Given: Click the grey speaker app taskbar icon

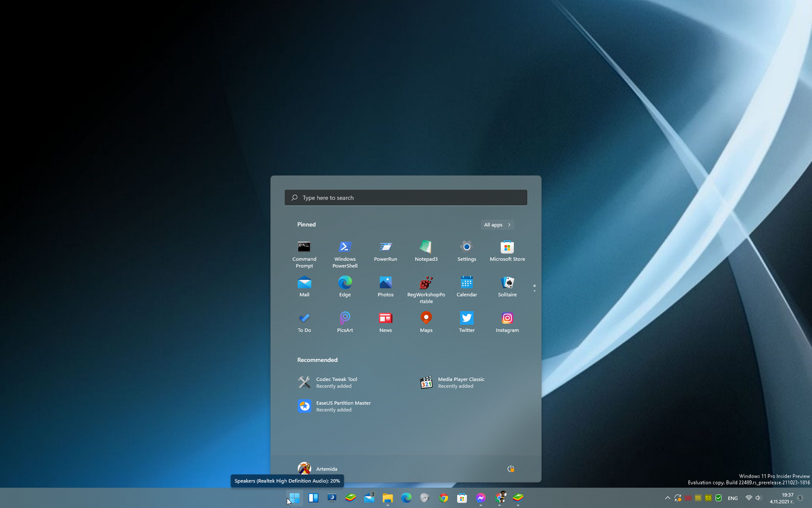Looking at the screenshot, I should coord(425,498).
